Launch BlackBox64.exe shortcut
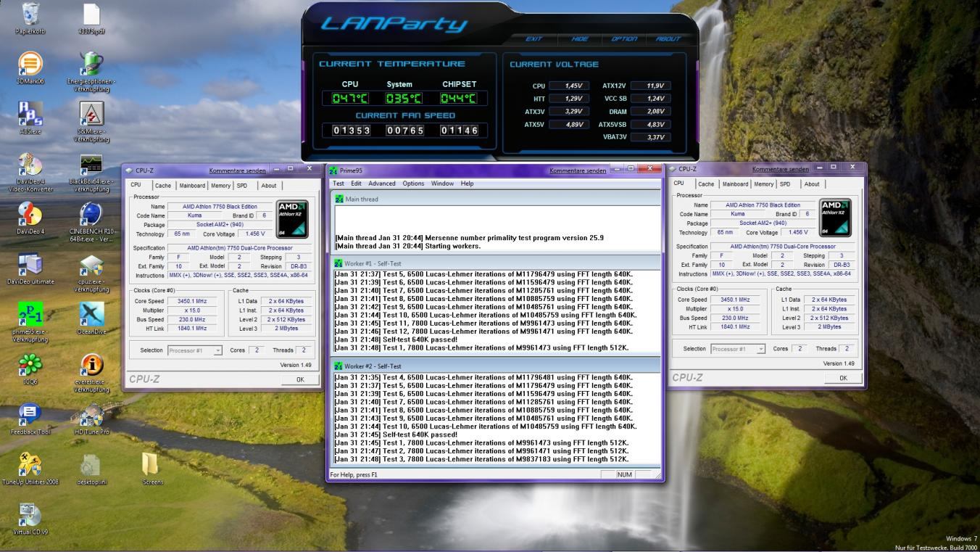980x552 pixels. (91, 164)
